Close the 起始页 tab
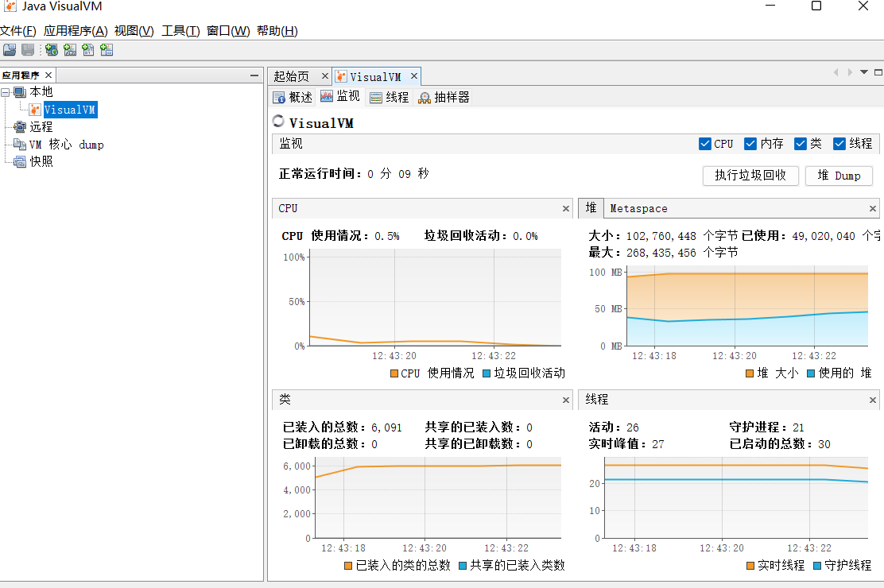This screenshot has width=884, height=588. point(324,75)
